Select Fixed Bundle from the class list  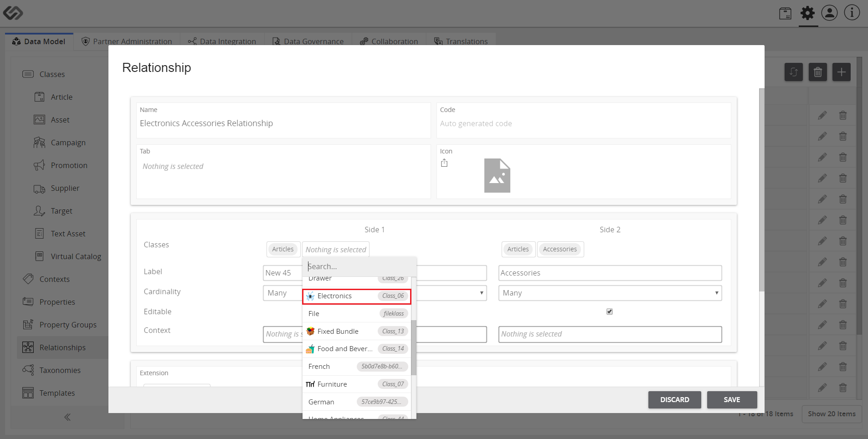[x=357, y=332]
